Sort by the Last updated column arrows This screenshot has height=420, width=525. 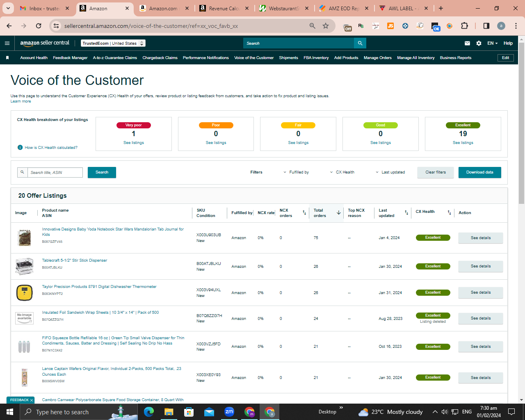pos(406,212)
